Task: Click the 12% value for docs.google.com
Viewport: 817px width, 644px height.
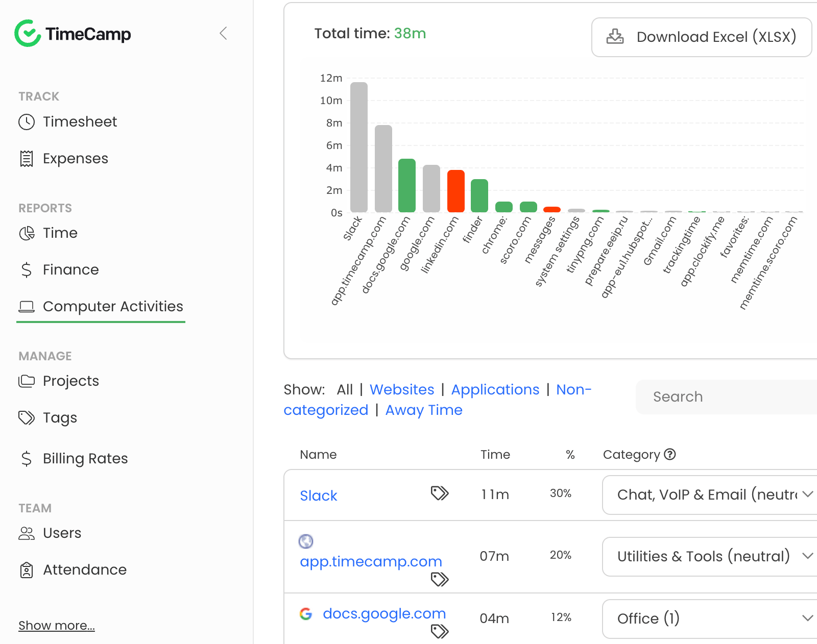Action: [561, 617]
